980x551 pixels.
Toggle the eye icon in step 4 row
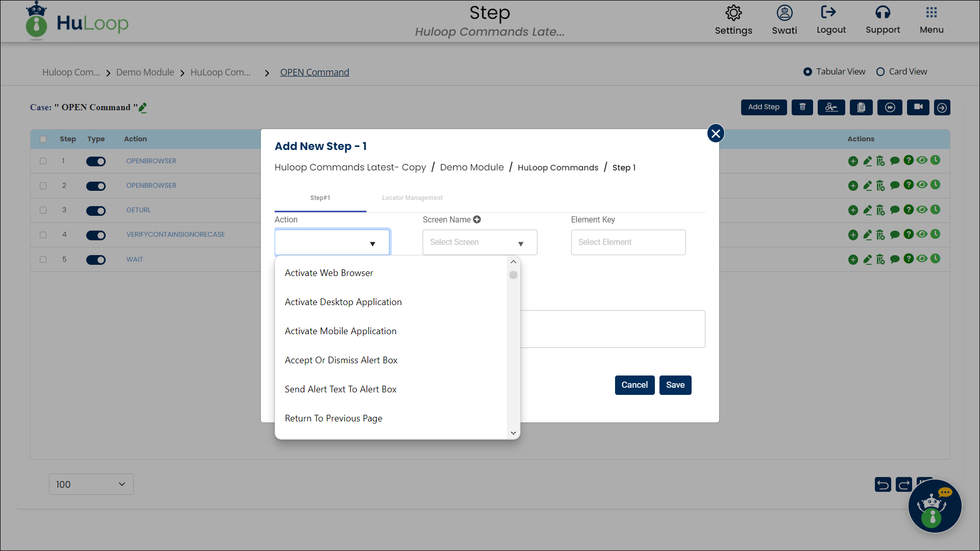(922, 234)
